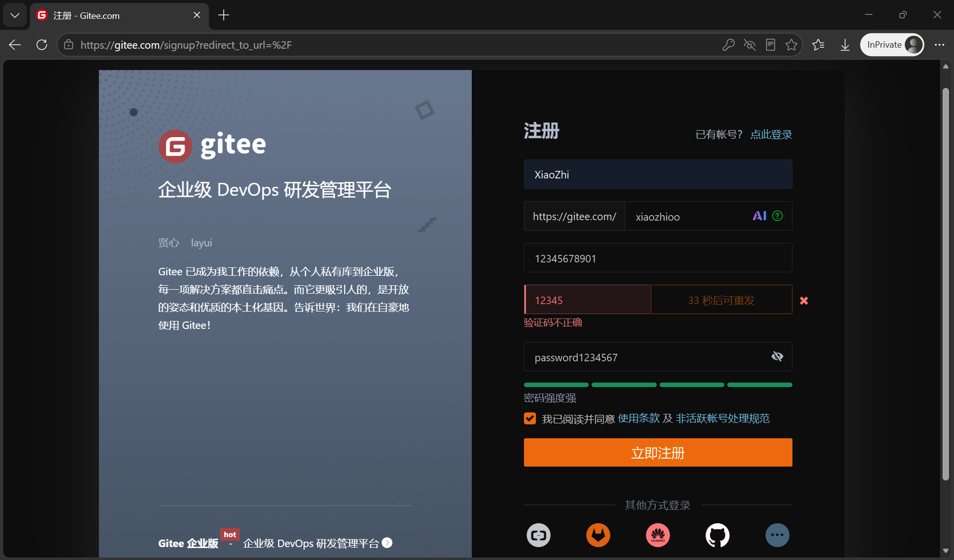This screenshot has width=954, height=560.
Task: Add page to favorites star icon
Action: [791, 45]
